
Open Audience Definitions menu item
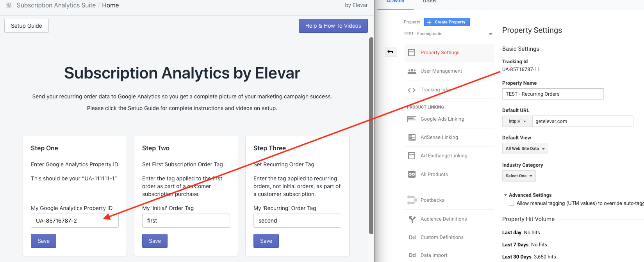point(449,219)
